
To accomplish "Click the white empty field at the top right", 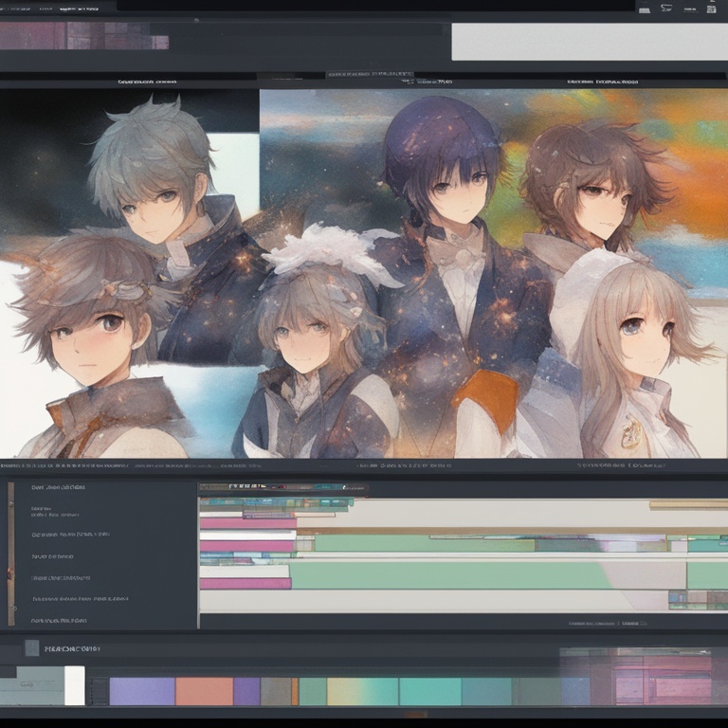I will [x=588, y=42].
